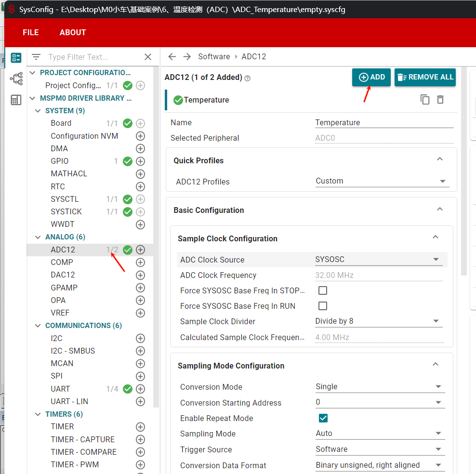Image resolution: width=476 pixels, height=474 pixels.
Task: Open the ABOUT menu
Action: click(x=73, y=32)
